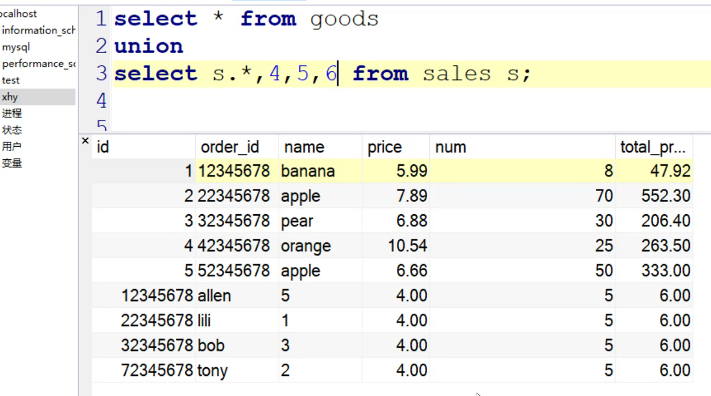Viewport: 711px width, 396px height.
Task: Open the 用户 node in sidebar
Action: (12, 147)
